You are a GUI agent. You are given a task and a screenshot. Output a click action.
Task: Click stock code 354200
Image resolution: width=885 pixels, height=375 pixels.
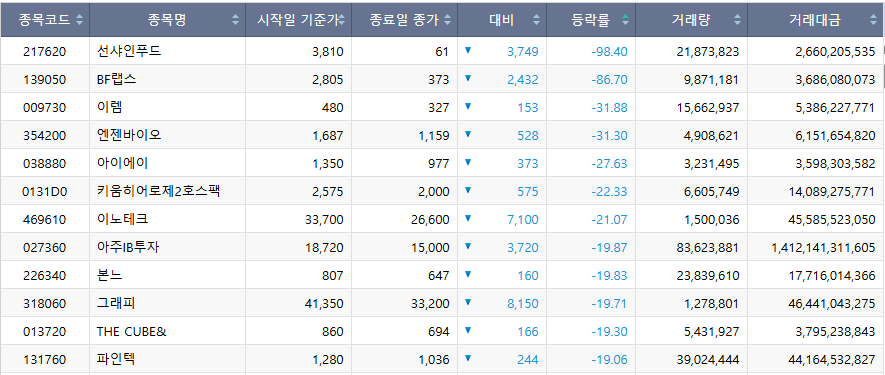45,136
